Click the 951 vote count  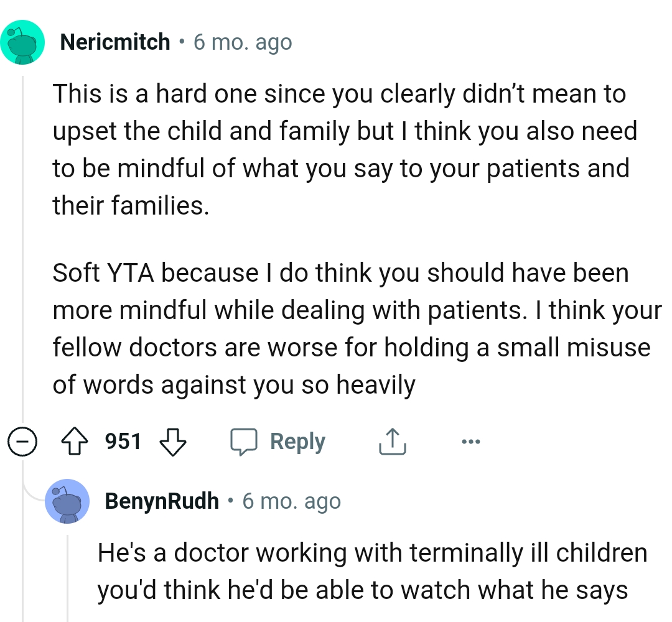coord(121,441)
